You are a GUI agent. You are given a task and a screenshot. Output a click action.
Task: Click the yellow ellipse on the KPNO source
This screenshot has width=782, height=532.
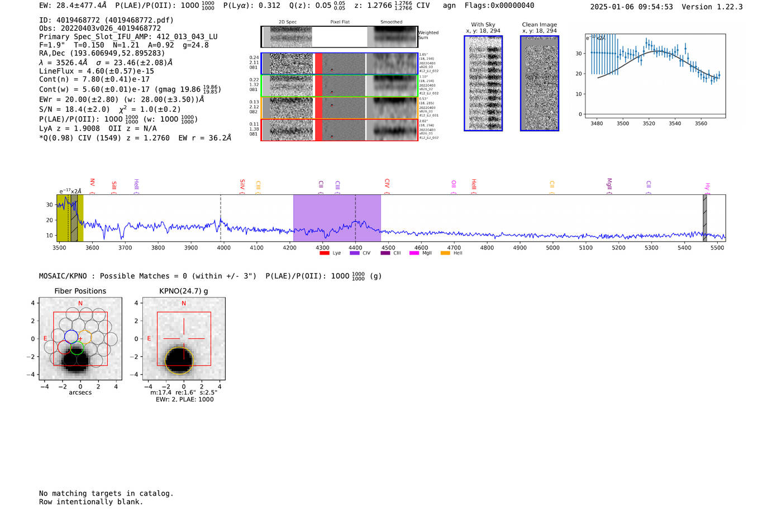pyautogui.click(x=179, y=360)
